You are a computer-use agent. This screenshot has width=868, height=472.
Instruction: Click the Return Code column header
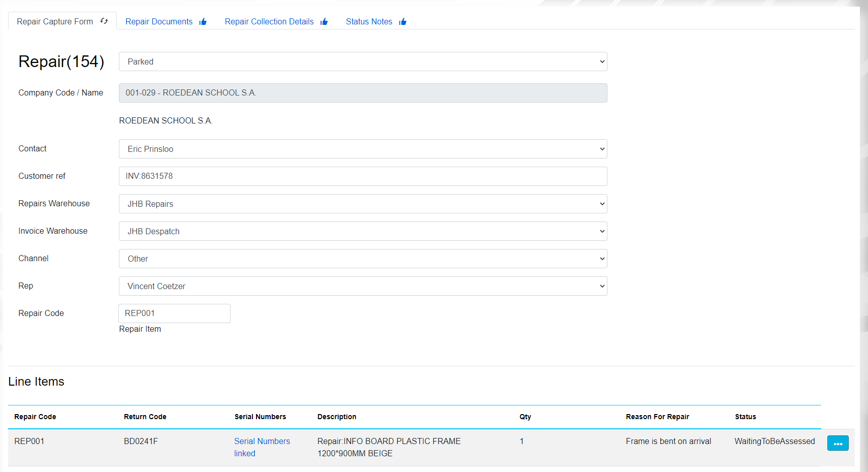click(x=145, y=417)
